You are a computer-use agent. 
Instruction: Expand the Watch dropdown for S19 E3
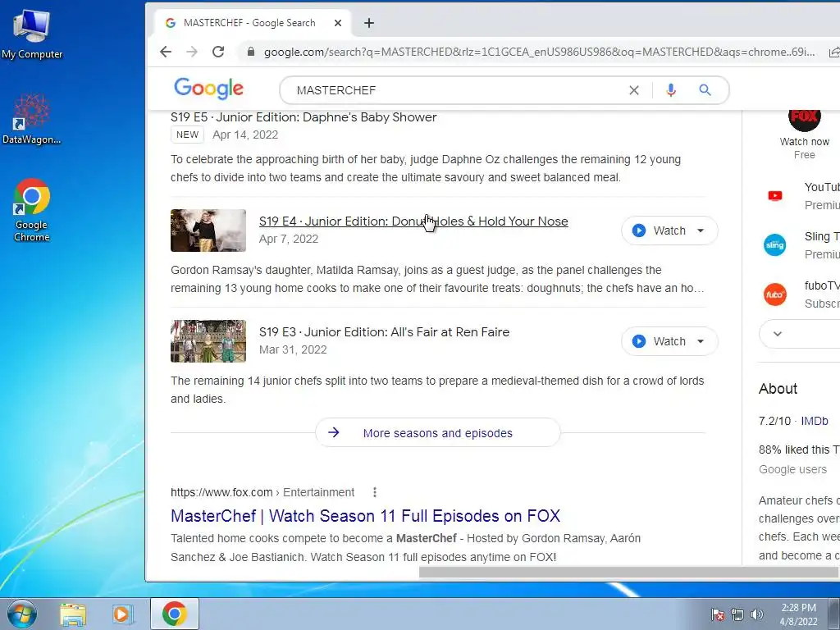coord(701,341)
